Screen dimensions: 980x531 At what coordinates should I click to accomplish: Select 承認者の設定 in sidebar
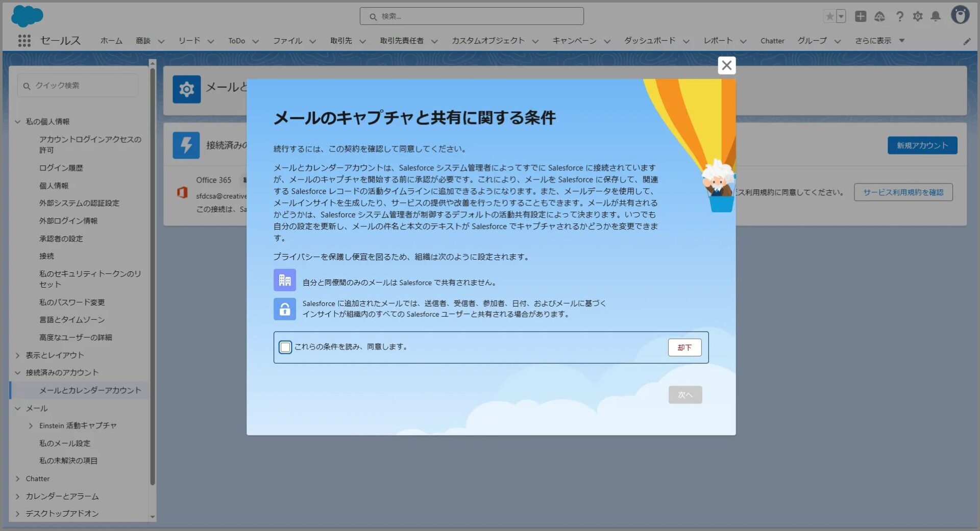(61, 239)
